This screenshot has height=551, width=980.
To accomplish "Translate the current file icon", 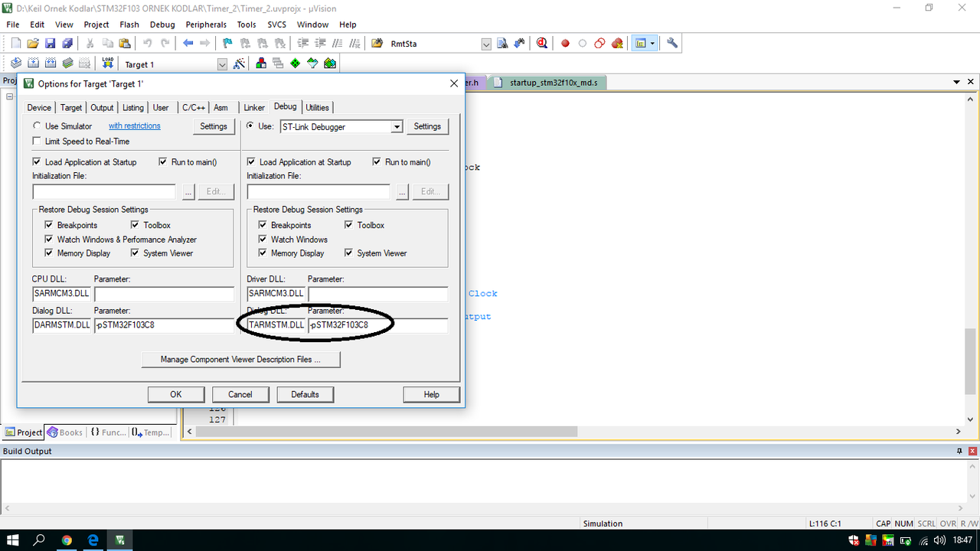I will [15, 64].
